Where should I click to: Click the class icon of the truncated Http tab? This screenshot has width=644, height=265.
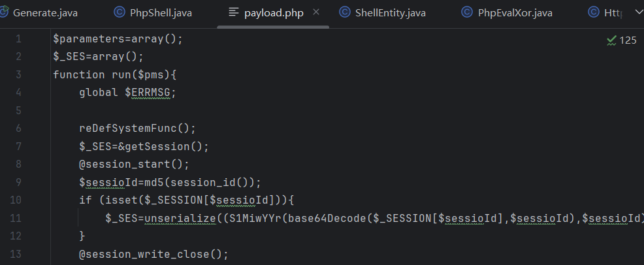593,12
